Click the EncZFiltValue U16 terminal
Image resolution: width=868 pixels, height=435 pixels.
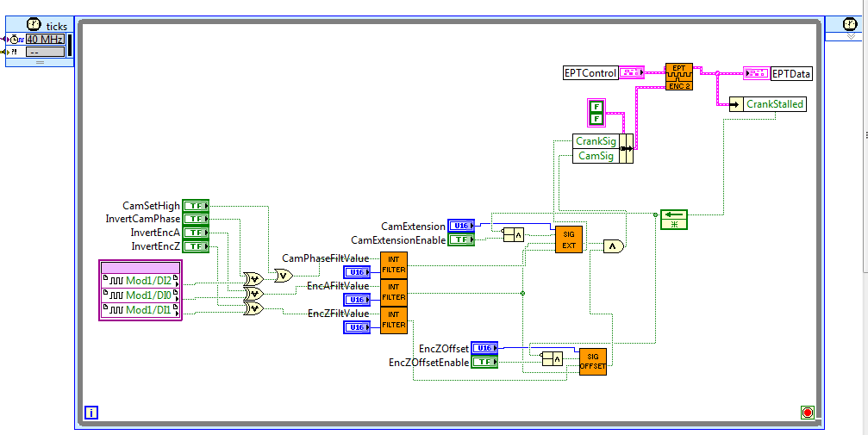tap(357, 327)
